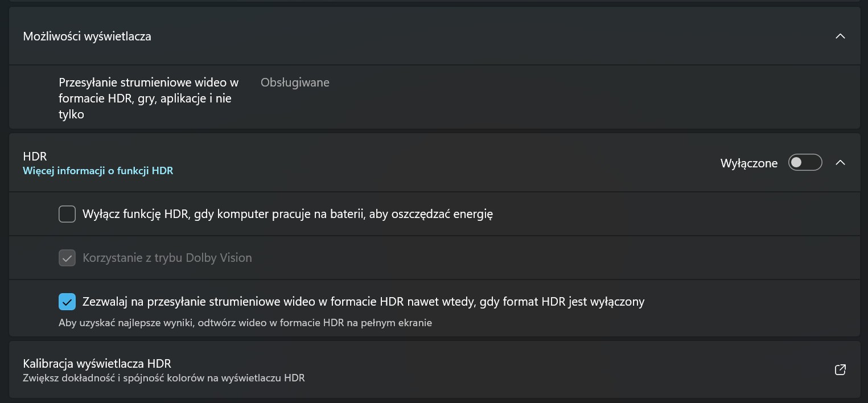Click "Korzystanie z trybu Dolby Vision" label text

point(168,257)
